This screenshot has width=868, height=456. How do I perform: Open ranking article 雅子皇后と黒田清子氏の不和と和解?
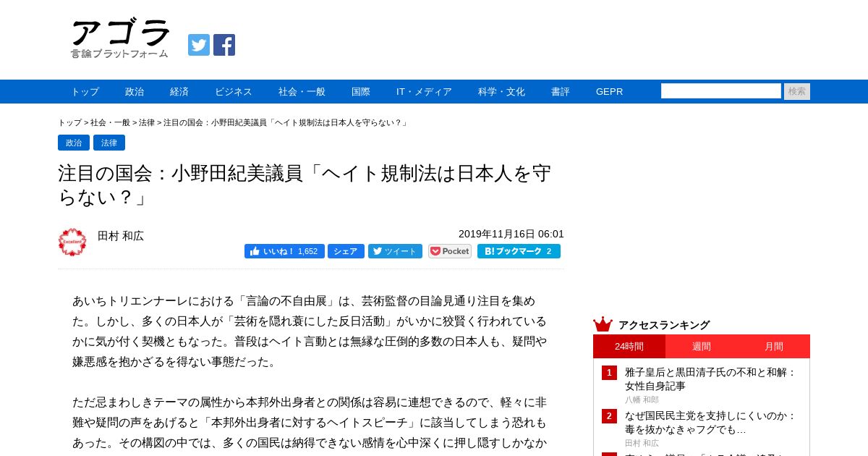(710, 379)
